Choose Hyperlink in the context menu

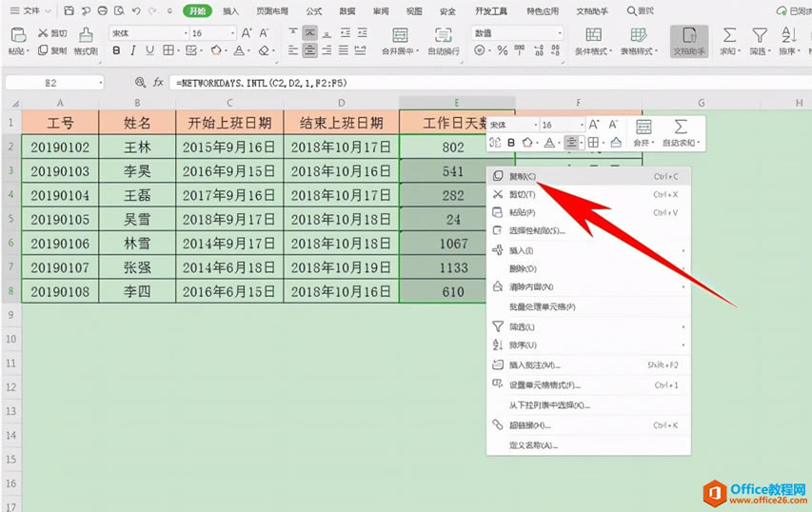coord(588,425)
